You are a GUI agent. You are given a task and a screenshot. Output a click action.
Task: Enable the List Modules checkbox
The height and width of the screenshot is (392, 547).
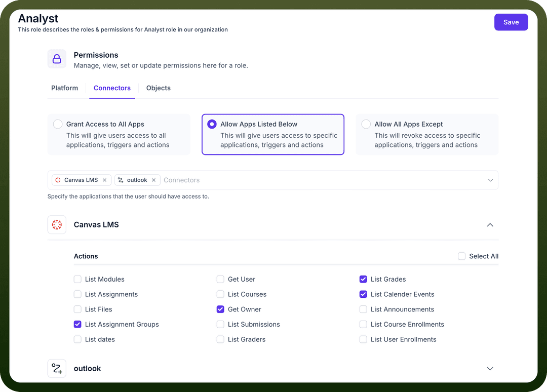pyautogui.click(x=77, y=280)
